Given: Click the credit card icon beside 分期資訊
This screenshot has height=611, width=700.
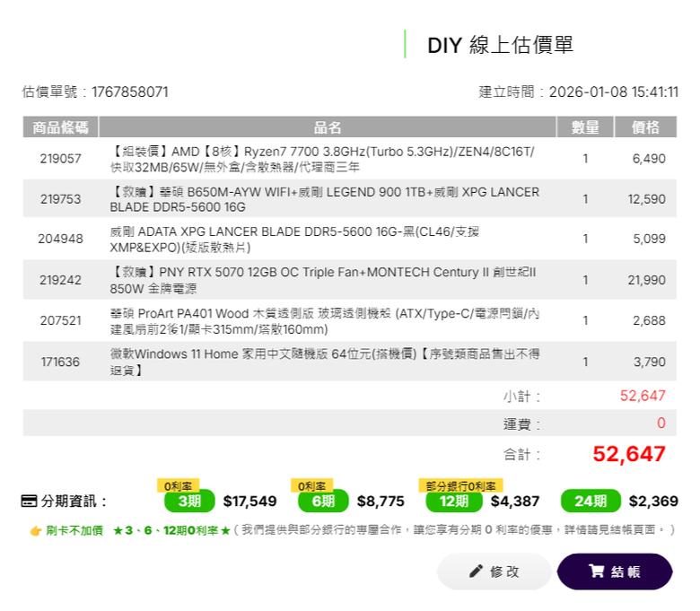Looking at the screenshot, I should 29,501.
